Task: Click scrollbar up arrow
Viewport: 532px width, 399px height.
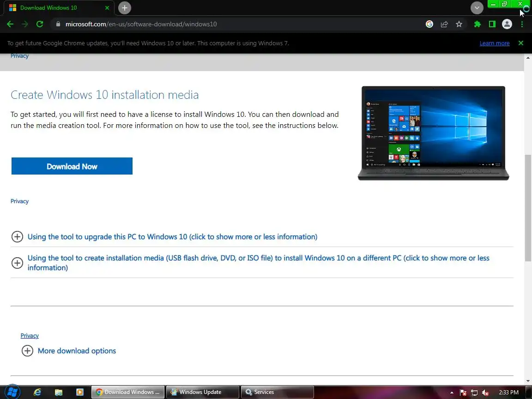Action: point(528,57)
